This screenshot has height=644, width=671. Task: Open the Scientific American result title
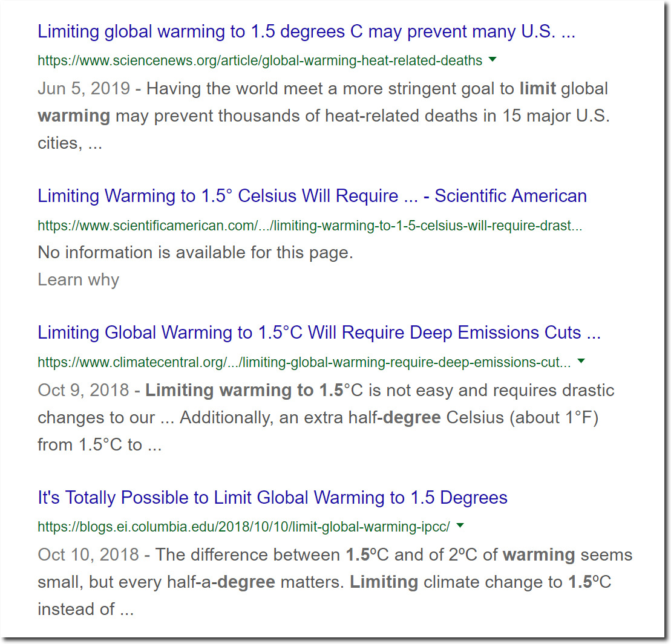312,196
